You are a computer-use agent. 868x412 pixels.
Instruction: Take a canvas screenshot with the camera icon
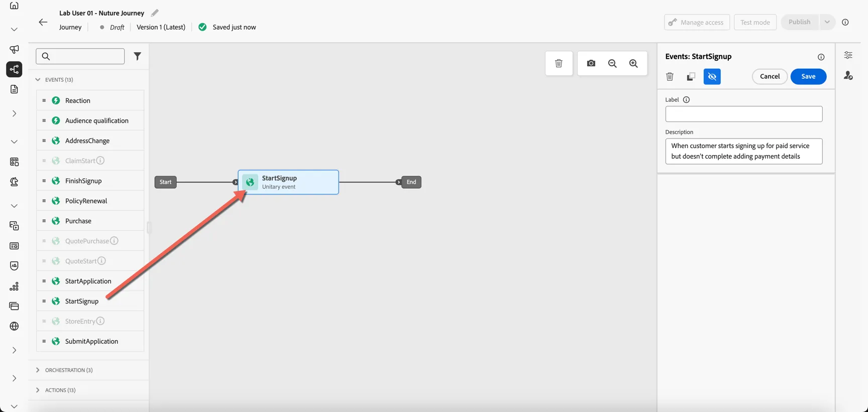[x=591, y=63]
